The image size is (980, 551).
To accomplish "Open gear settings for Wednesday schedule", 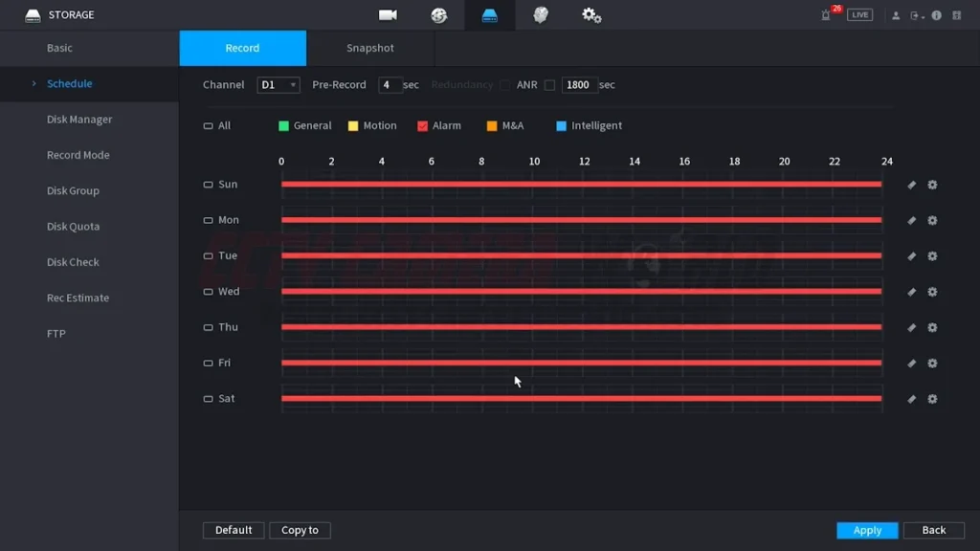I will click(x=932, y=292).
